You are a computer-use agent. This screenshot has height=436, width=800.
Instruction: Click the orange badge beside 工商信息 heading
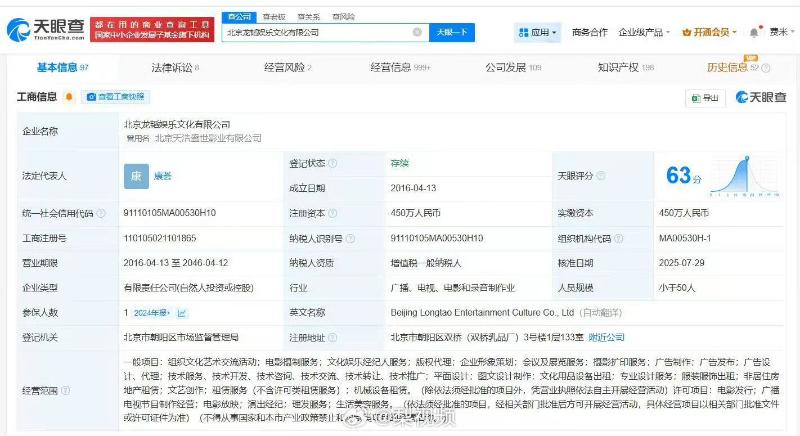pos(67,97)
